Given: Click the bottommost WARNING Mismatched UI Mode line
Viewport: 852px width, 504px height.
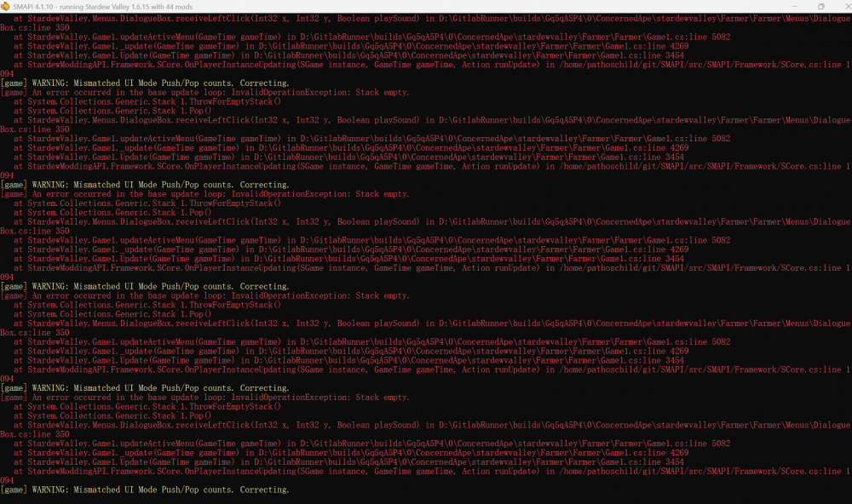Looking at the screenshot, I should tap(145, 490).
